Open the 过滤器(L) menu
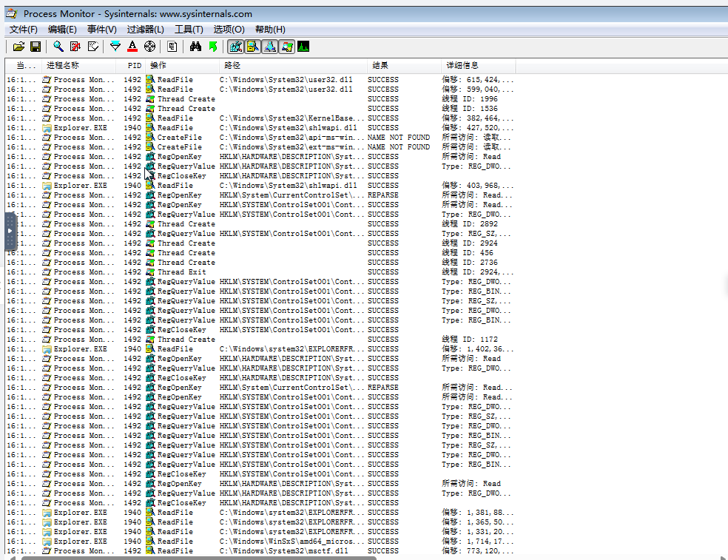This screenshot has height=560, width=728. coord(145,30)
